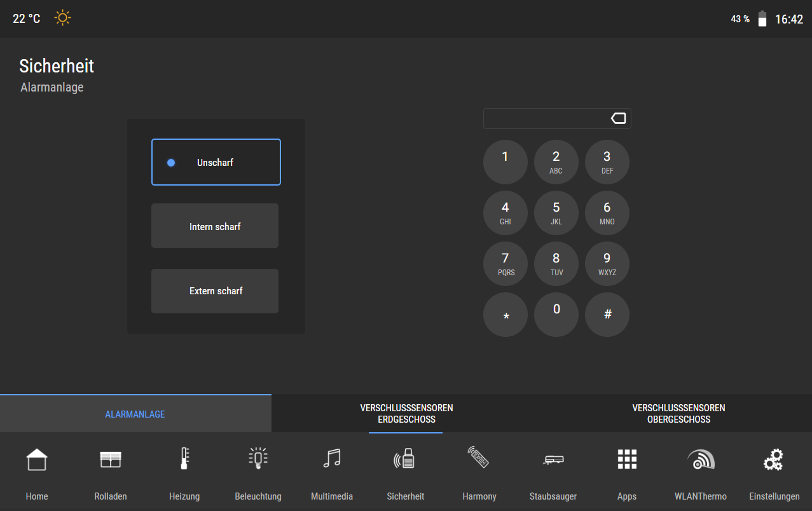Tap keypad digit 7 PQRS
Screen dimensions: 812x511
(506, 264)
